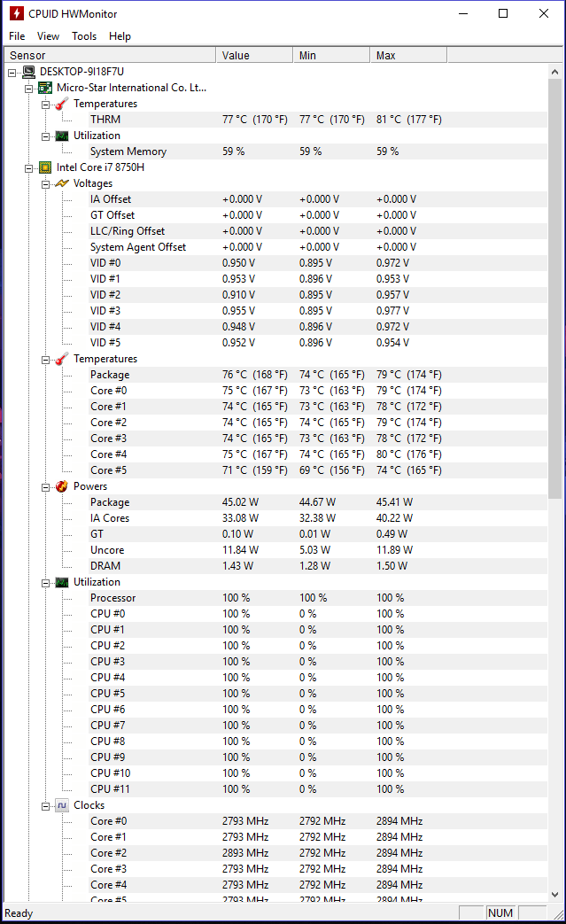Maximize the HWMonitor window
Viewport: 566px width, 924px height.
tap(503, 13)
